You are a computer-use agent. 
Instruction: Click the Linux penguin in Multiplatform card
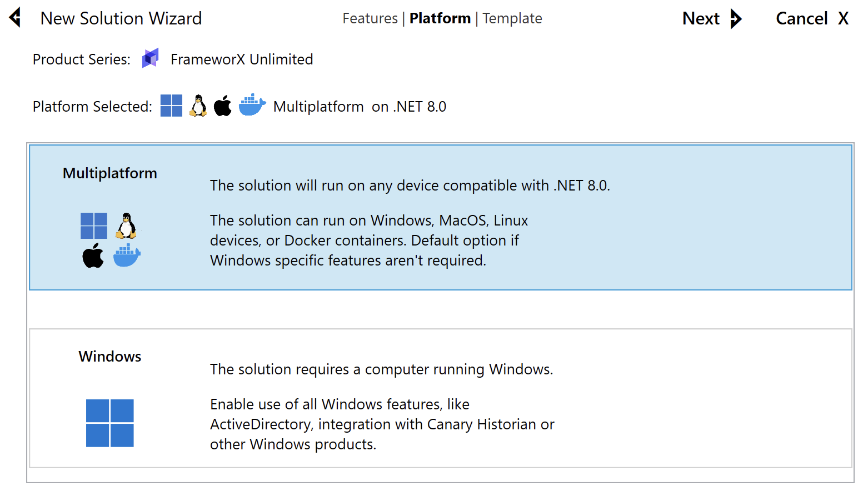[x=127, y=226]
